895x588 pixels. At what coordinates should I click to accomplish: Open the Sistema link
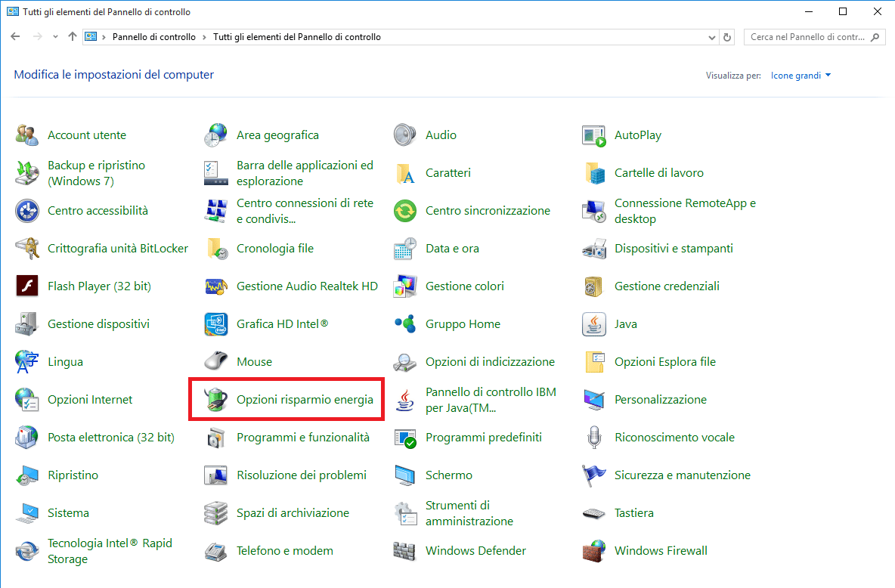tap(68, 512)
